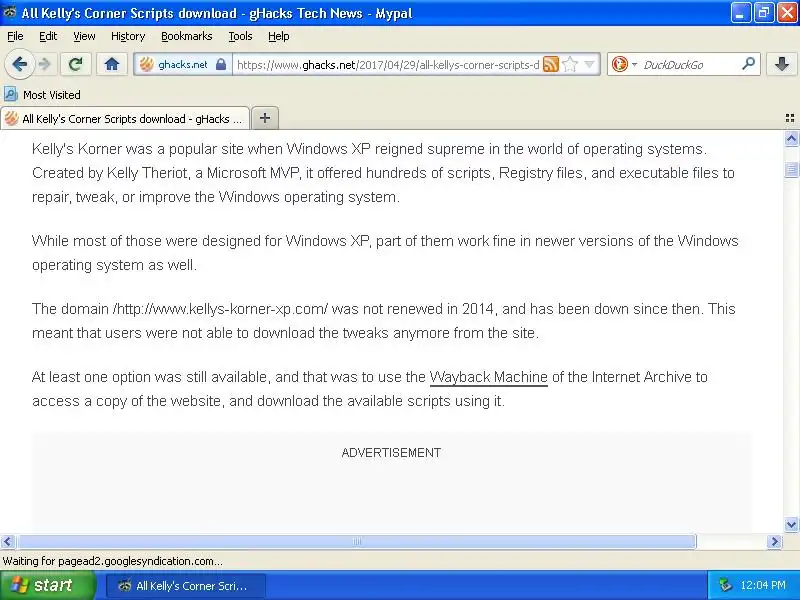Open the Edit menu
The width and height of the screenshot is (800, 600).
click(x=48, y=36)
